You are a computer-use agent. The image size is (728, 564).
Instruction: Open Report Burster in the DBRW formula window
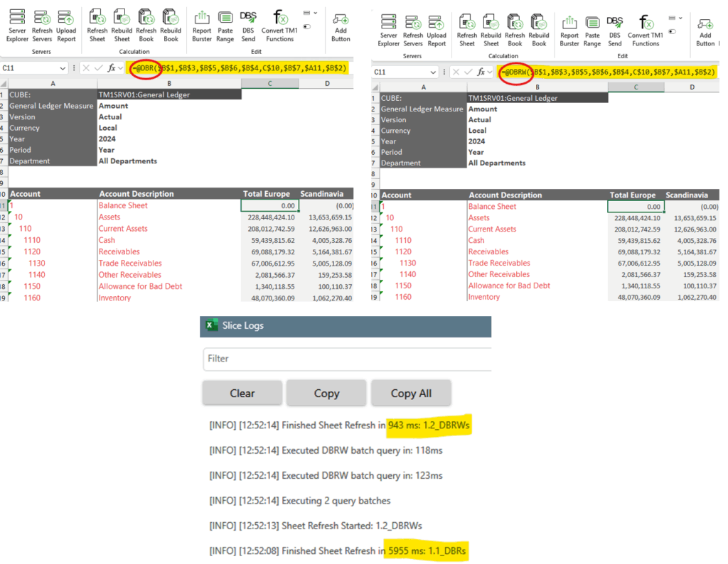point(569,30)
